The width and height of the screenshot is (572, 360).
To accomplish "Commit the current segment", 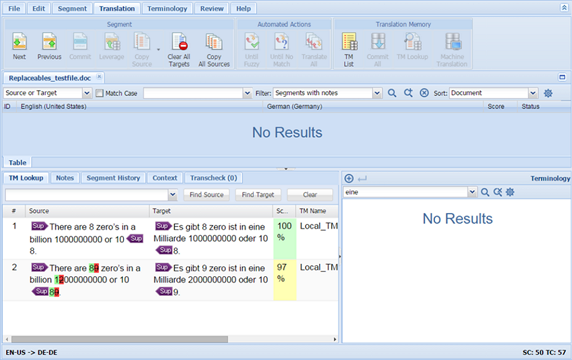I will coord(80,46).
